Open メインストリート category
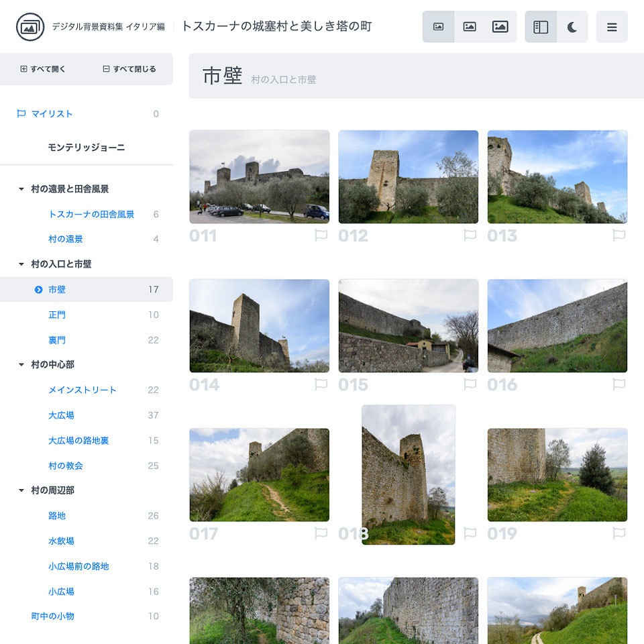 pos(82,390)
